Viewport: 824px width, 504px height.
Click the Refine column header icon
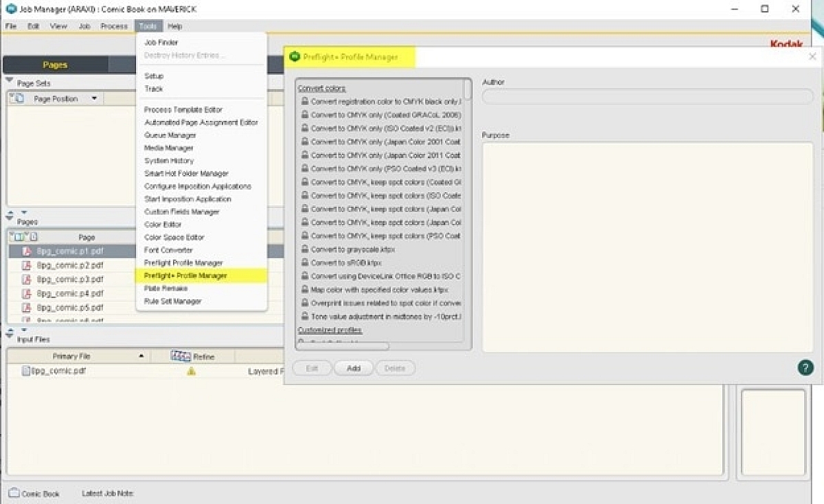tap(181, 356)
